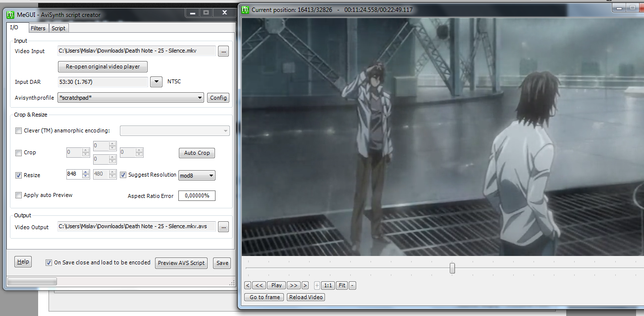
Task: Click the Video Input path field
Action: click(x=137, y=51)
